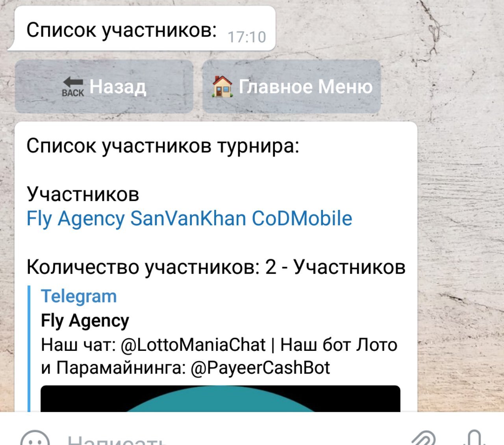504x445 pixels.
Task: Click the bold Fly Agency preview title
Action: (85, 321)
